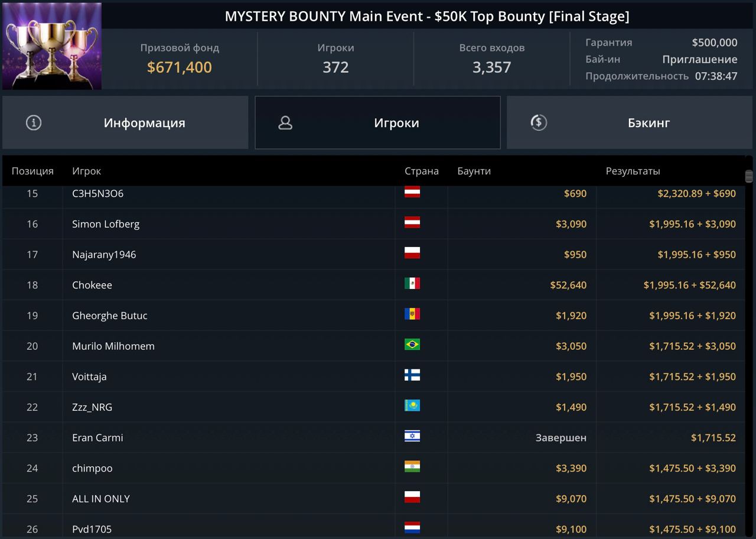
Task: Click the Kazakhstan flag next to Zzz_NRG
Action: (x=412, y=405)
